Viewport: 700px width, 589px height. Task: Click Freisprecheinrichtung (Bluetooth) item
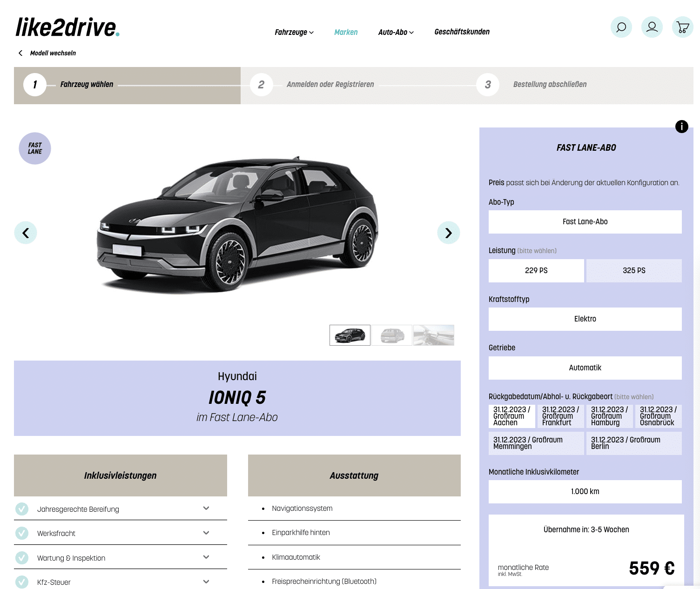[x=324, y=582]
